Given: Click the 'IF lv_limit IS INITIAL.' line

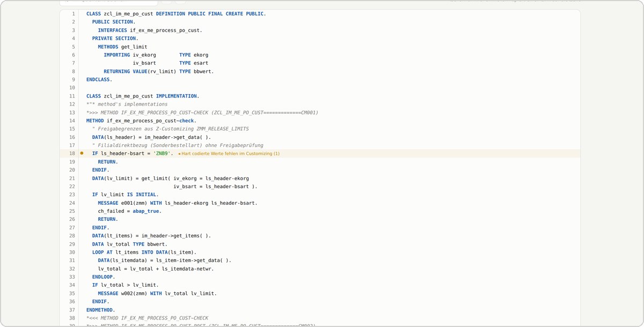Looking at the screenshot, I should [126, 195].
